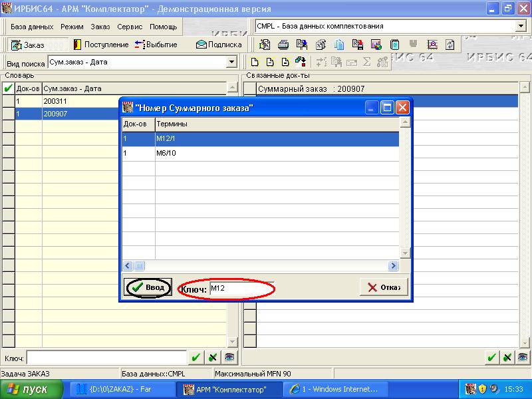Screen dimensions: 532x399
Task: Click the printer icon in the toolbar
Action: pos(283,45)
